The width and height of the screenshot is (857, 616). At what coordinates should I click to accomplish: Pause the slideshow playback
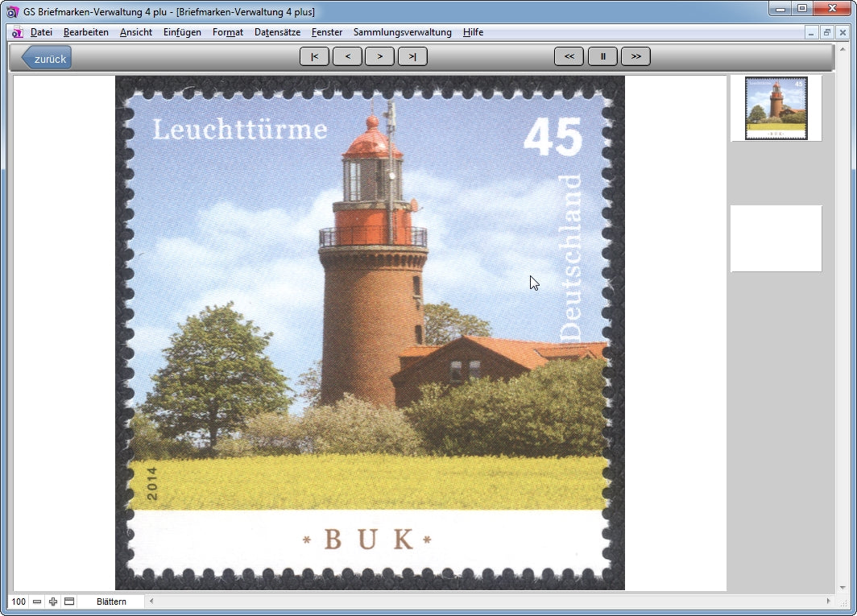point(602,56)
